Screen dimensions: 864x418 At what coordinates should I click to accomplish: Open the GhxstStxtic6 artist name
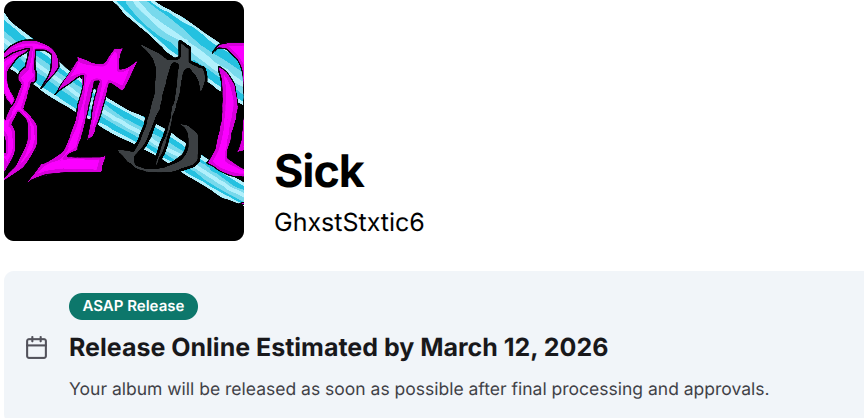point(349,222)
